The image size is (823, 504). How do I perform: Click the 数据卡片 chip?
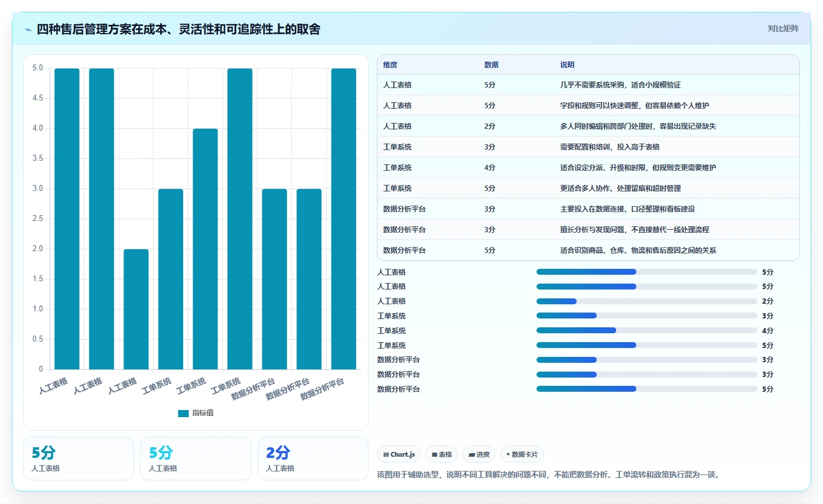pyautogui.click(x=522, y=454)
